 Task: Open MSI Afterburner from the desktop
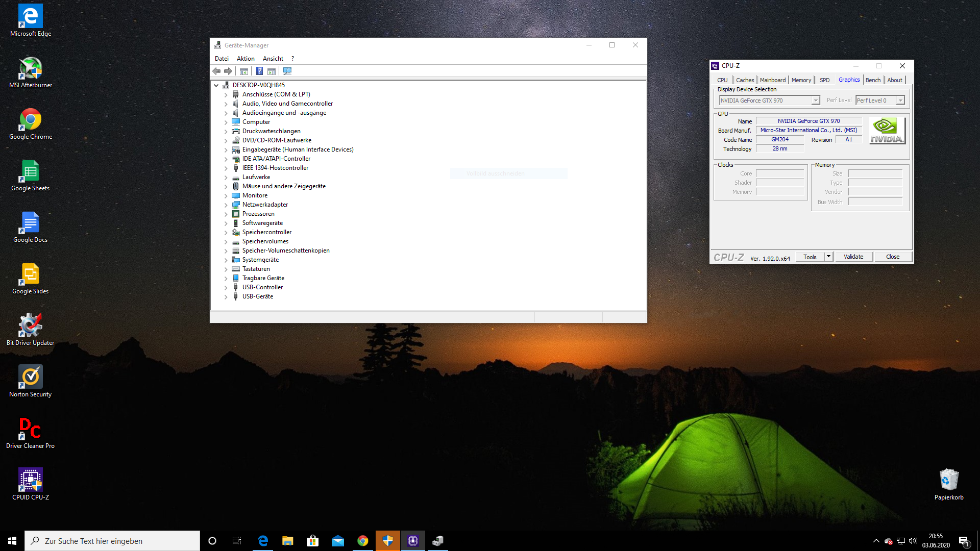coord(30,69)
